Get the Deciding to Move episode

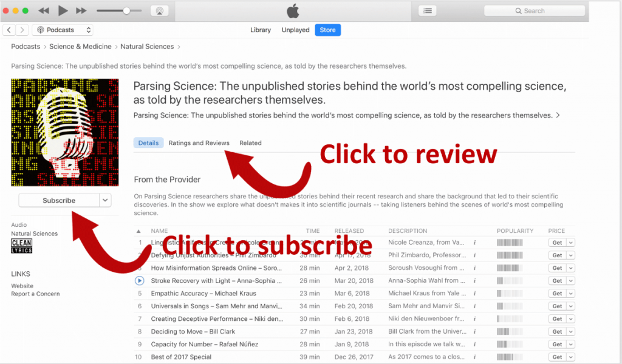557,331
